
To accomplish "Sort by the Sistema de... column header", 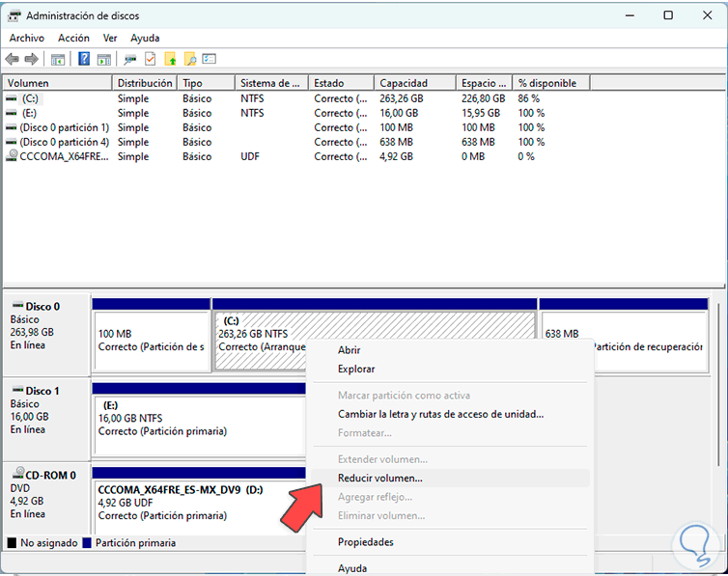I will (x=271, y=83).
